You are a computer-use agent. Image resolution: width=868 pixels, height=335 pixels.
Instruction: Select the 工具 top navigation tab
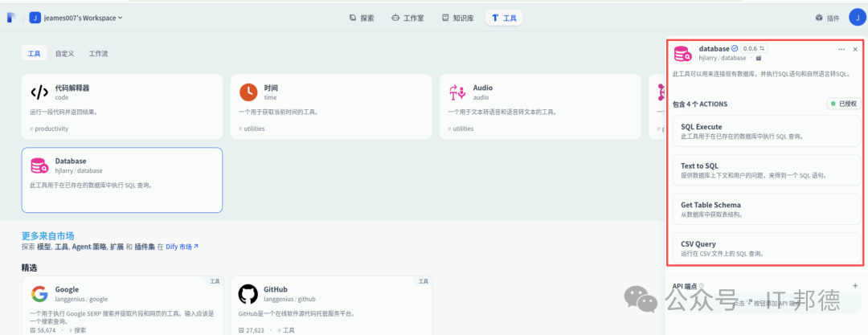click(x=504, y=18)
